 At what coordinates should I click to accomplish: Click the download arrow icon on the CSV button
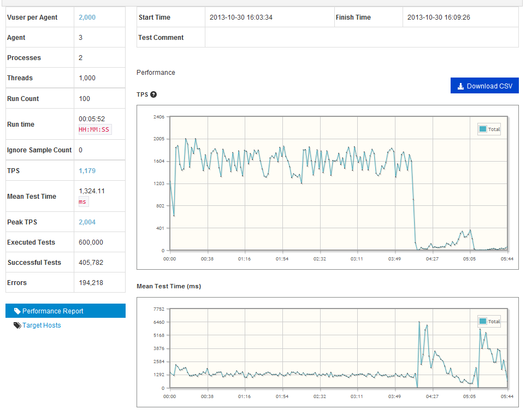(x=460, y=86)
